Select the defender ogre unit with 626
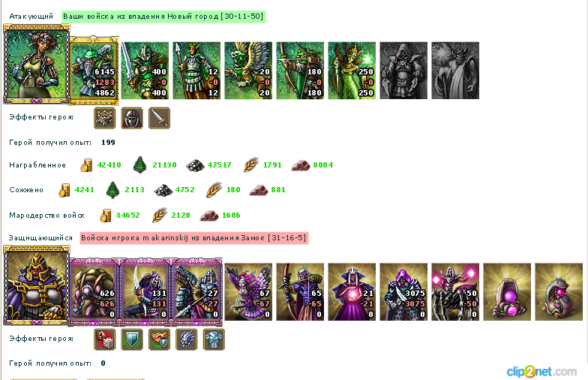588x380 pixels. coord(94,291)
